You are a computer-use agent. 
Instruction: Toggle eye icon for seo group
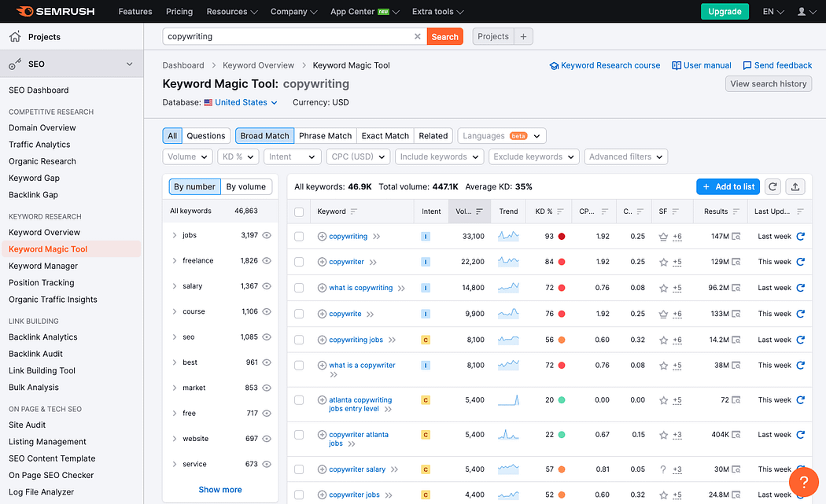[267, 337]
